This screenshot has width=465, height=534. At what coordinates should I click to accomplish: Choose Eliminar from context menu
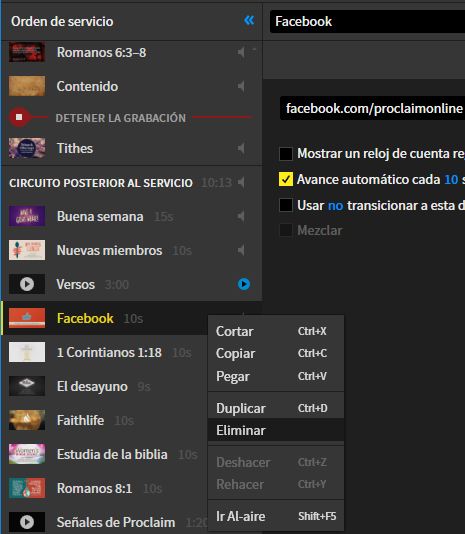coord(276,430)
